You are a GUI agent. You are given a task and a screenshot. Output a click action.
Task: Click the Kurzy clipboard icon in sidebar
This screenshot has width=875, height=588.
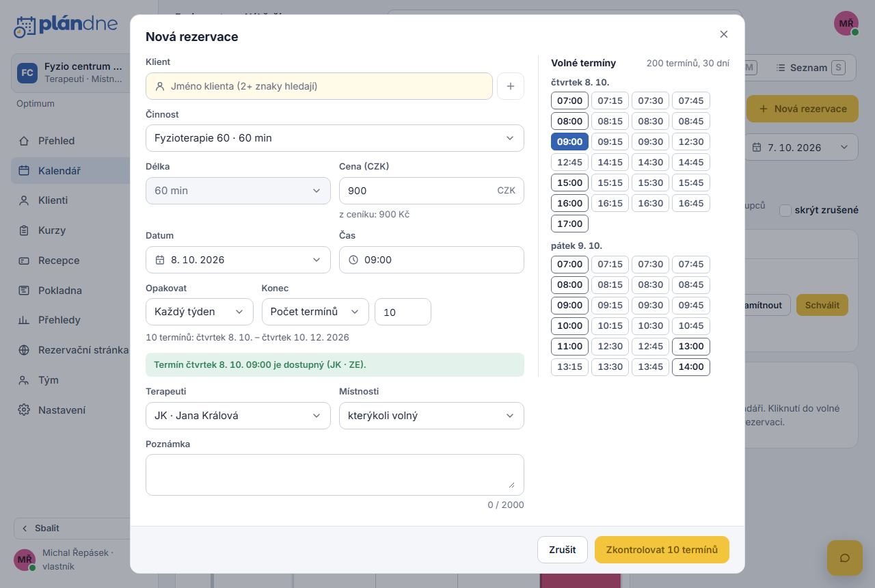[24, 230]
